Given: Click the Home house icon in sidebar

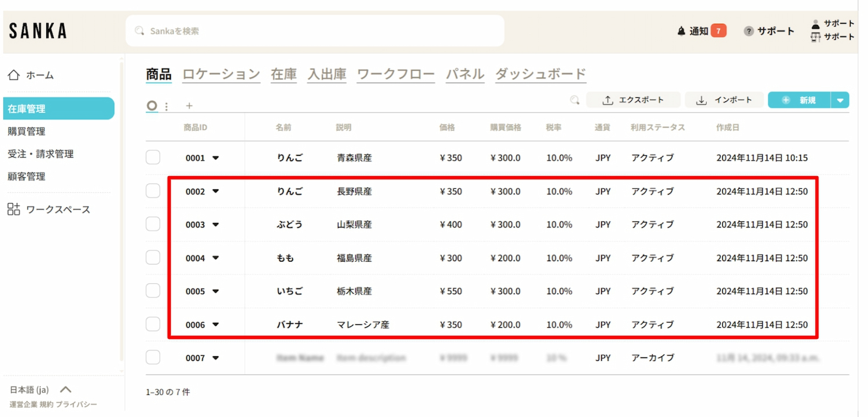Looking at the screenshot, I should [14, 75].
